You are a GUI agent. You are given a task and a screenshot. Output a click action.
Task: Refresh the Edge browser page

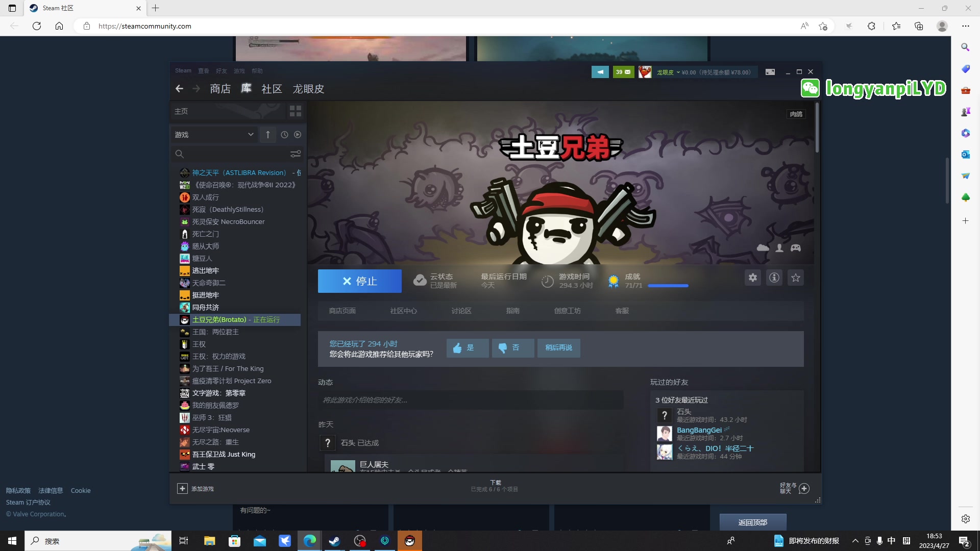click(x=37, y=26)
